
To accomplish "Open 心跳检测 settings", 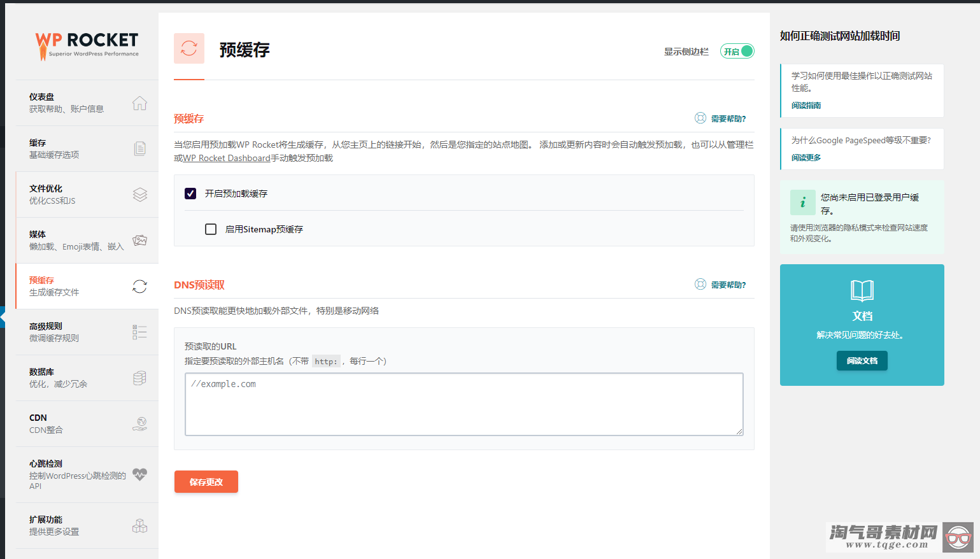I will (x=87, y=474).
